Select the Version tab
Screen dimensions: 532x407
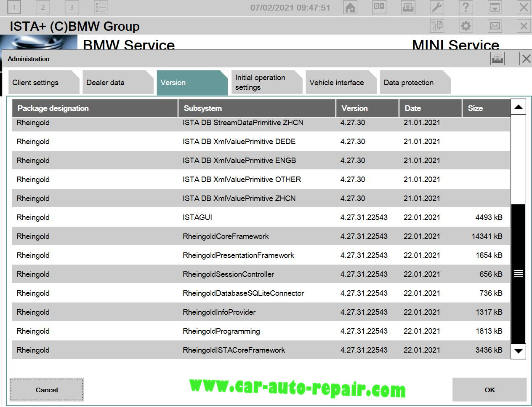[x=192, y=83]
